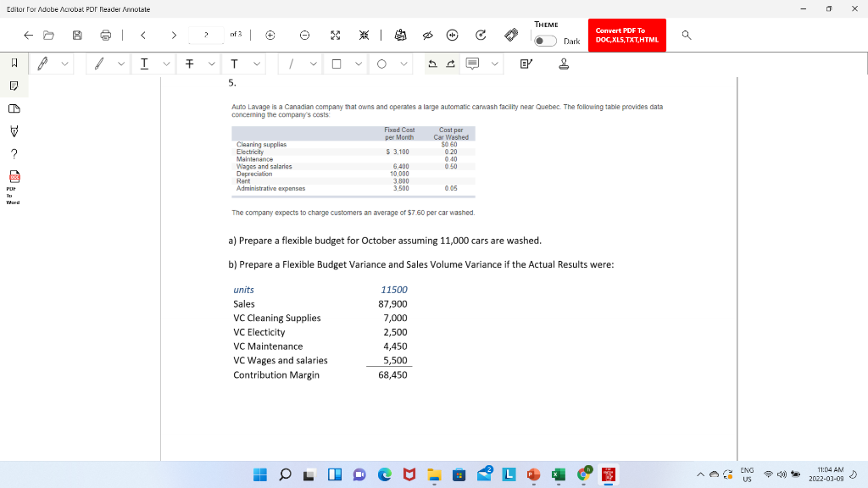This screenshot has height=488, width=868.
Task: Select the ellipse shape tool
Action: coord(383,64)
